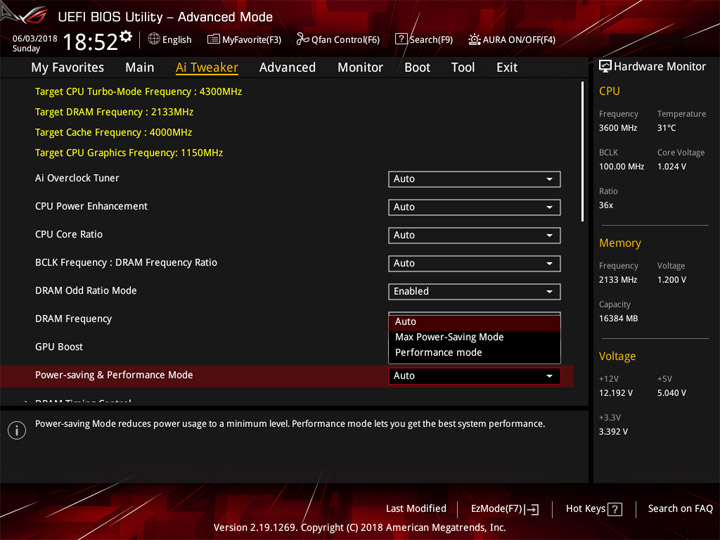The width and height of the screenshot is (720, 540).
Task: Select the GPU Boost row label
Action: click(x=59, y=347)
